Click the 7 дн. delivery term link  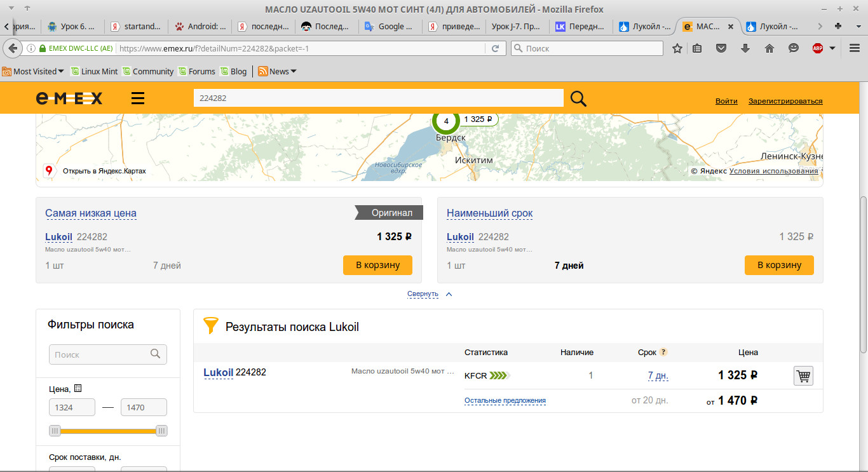pyautogui.click(x=658, y=375)
